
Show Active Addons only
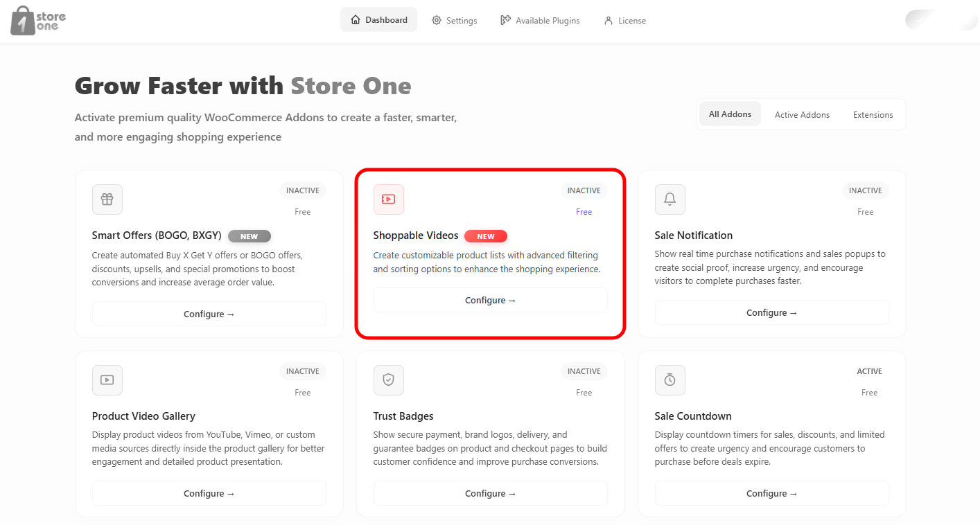(802, 115)
